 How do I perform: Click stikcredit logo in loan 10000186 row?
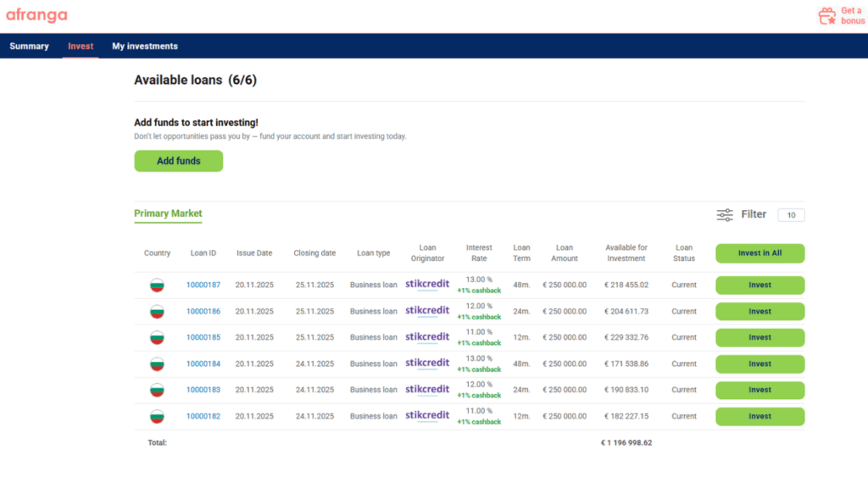tap(427, 311)
